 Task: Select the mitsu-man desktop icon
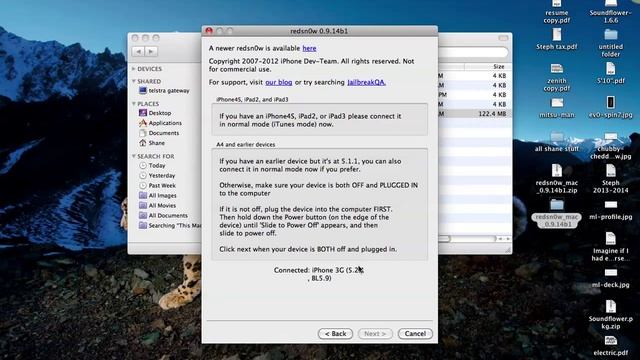pos(557,107)
